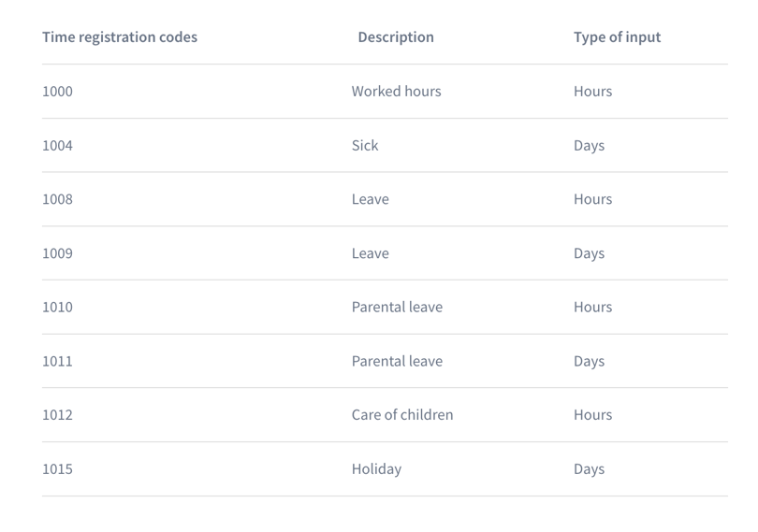
Task: Click the "Worked hours" description
Action: tap(396, 92)
